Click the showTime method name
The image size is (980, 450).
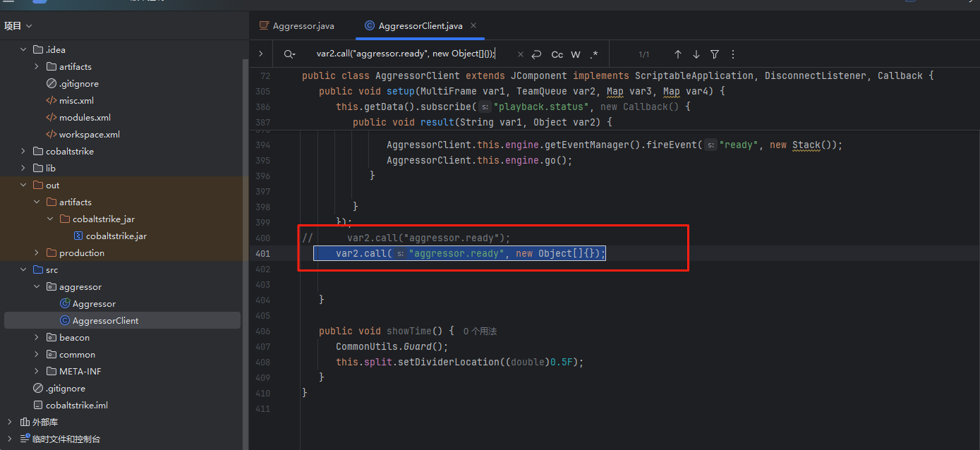click(409, 331)
